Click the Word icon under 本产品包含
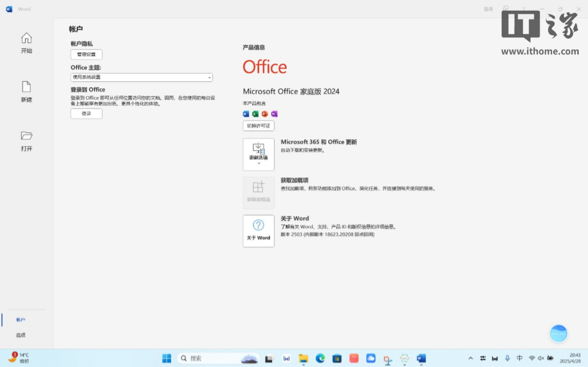 (x=246, y=114)
